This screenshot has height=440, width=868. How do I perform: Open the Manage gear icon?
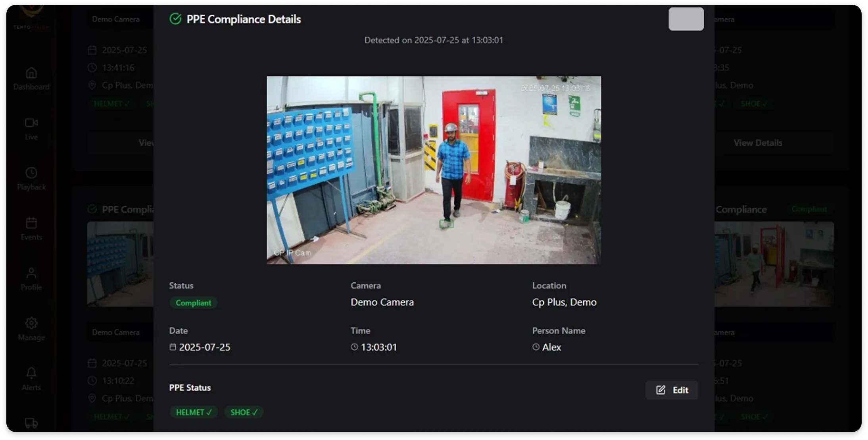pyautogui.click(x=31, y=323)
